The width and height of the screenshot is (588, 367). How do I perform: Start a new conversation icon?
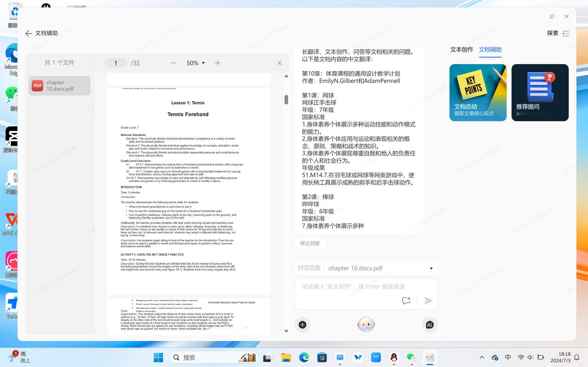point(406,300)
